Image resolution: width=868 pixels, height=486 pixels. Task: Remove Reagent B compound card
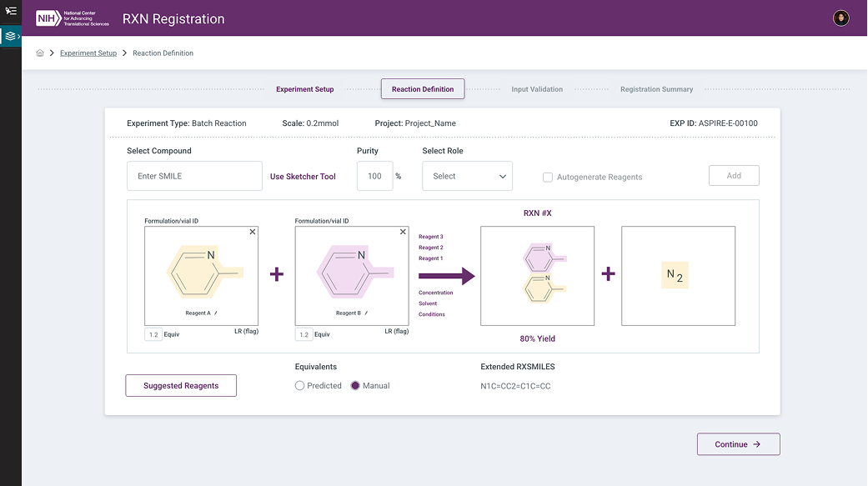[x=403, y=232]
